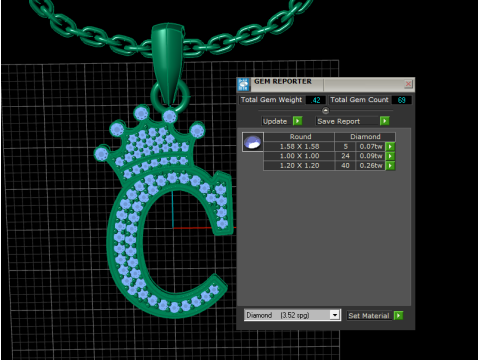Select the '1.58 X 1.58' size cell
Image resolution: width=480 pixels, height=360 pixels.
click(299, 146)
